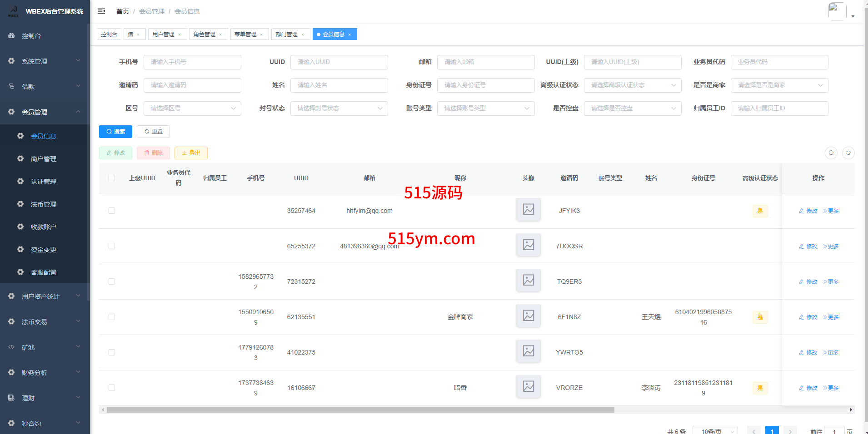Click the 重置 reset button
The image size is (868, 434).
(153, 132)
